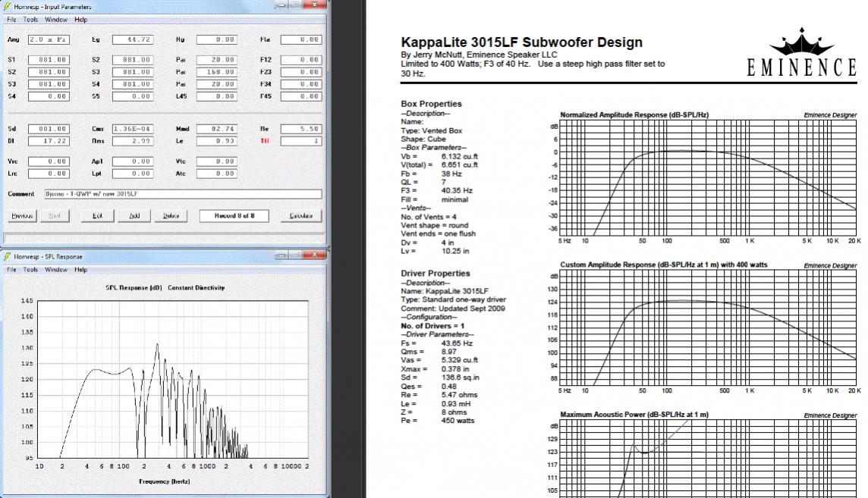Click the Comment text field
Screen dimensions: 868x498
[x=181, y=194]
